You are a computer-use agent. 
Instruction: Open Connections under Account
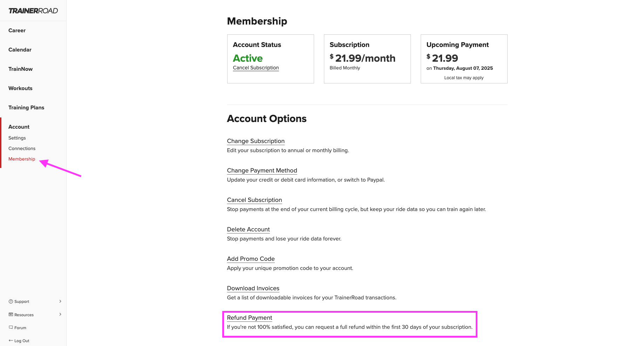tap(22, 149)
